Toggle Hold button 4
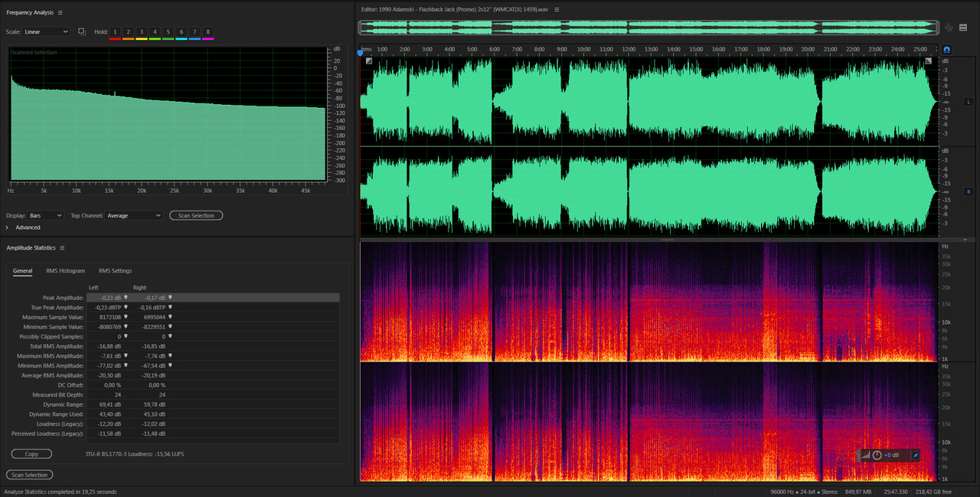This screenshot has width=980, height=497. [155, 31]
